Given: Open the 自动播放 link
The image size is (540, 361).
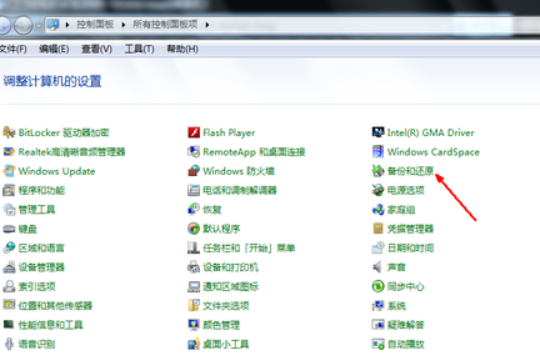Looking at the screenshot, I should [x=406, y=344].
